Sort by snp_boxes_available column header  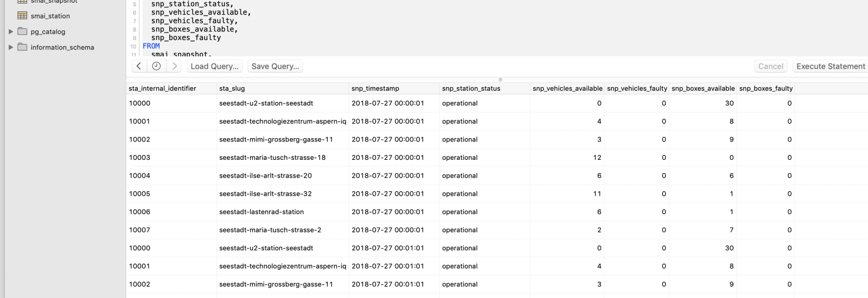(703, 88)
